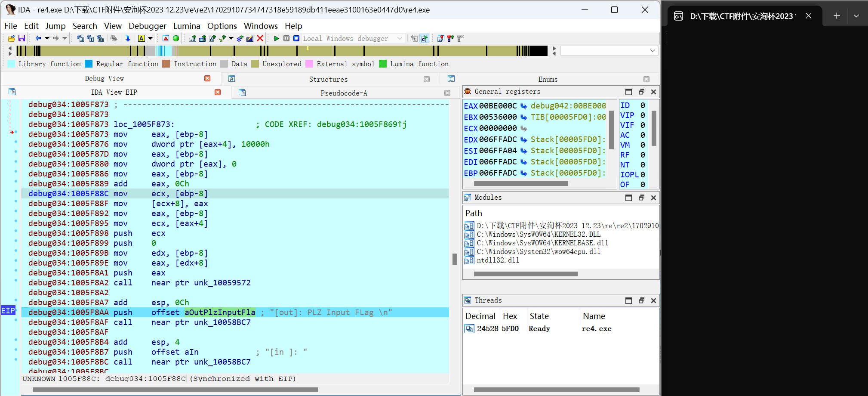Close the Debug View tab
Screen dimensions: 868x396
pos(207,78)
